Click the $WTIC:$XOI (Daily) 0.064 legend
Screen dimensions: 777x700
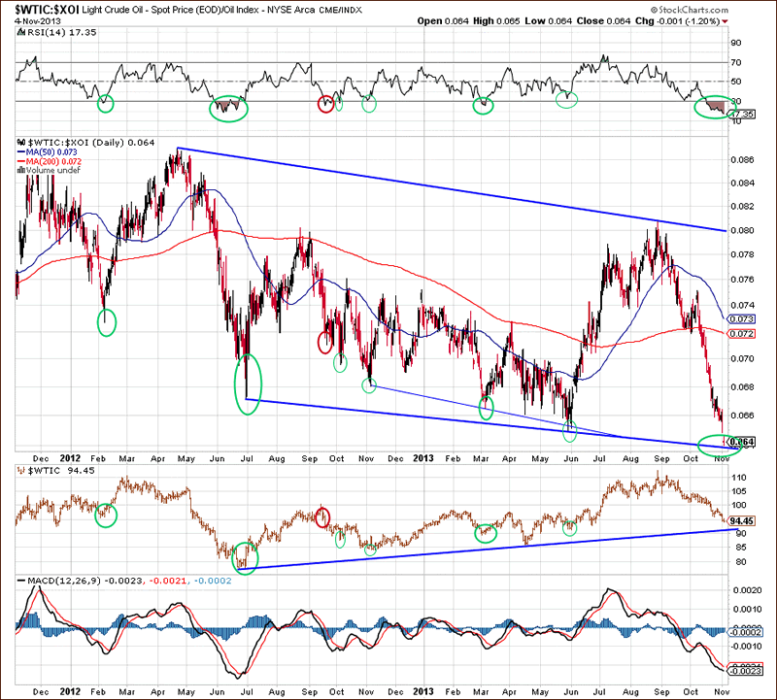click(x=91, y=143)
